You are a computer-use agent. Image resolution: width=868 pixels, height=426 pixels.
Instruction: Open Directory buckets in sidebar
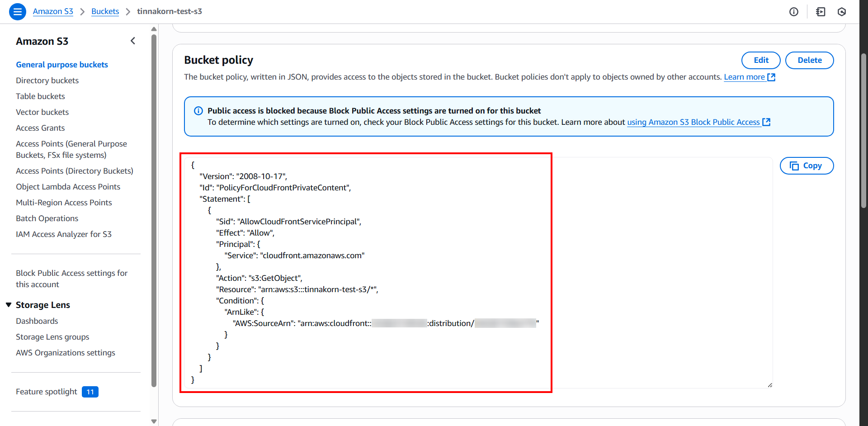pos(47,80)
